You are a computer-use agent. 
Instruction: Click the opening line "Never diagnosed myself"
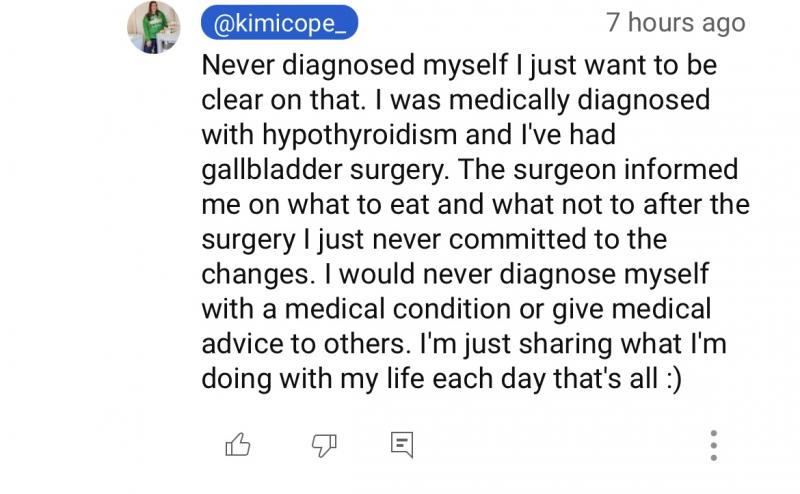(329, 67)
